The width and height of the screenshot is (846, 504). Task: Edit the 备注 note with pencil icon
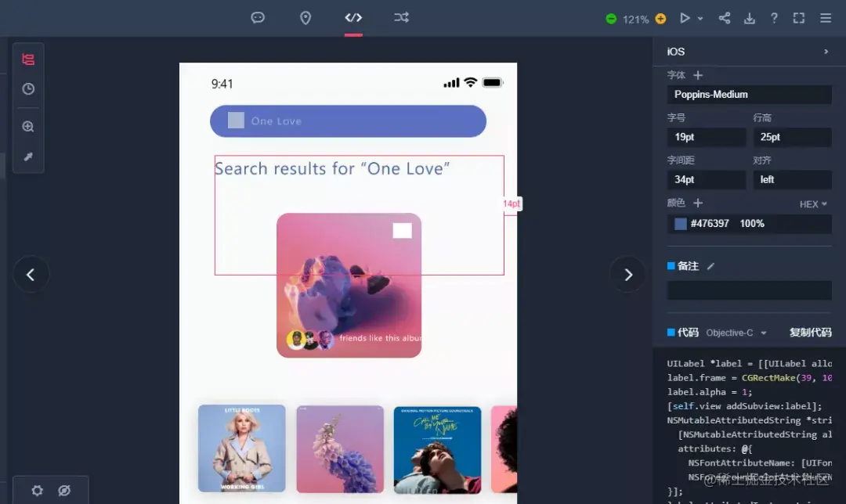tap(711, 266)
